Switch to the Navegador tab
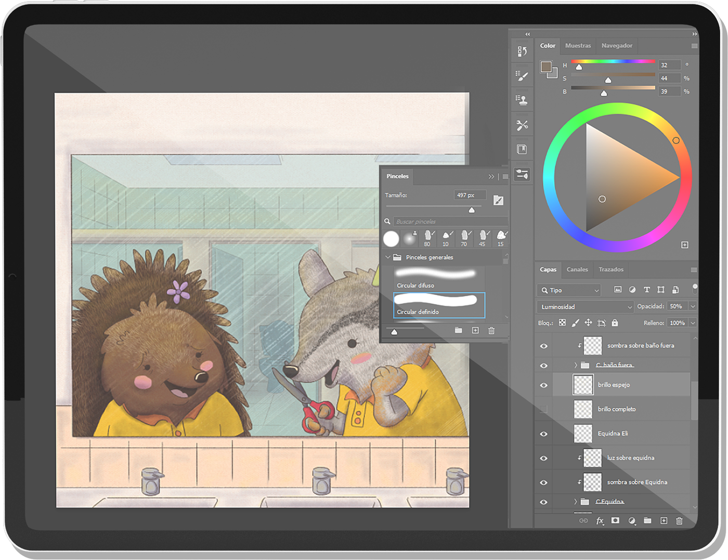This screenshot has height=560, width=728. (617, 46)
